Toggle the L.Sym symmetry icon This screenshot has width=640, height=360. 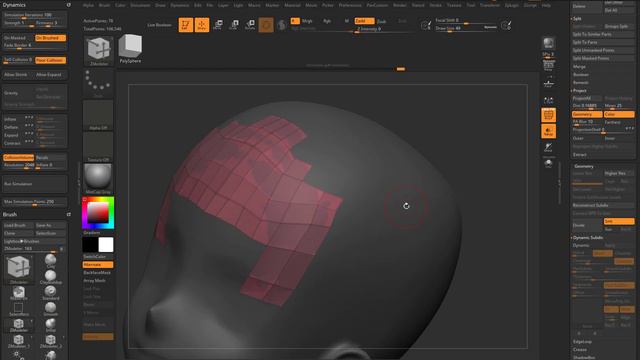pyautogui.click(x=548, y=100)
